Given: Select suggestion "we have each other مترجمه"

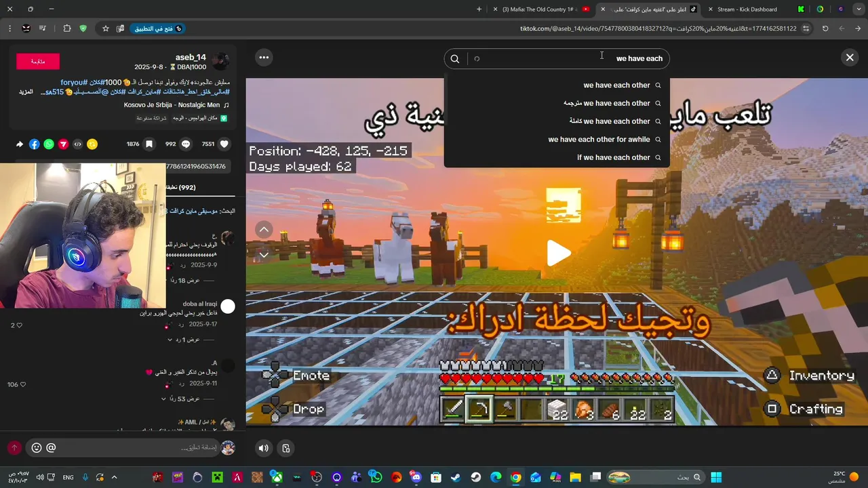Looking at the screenshot, I should tap(606, 103).
